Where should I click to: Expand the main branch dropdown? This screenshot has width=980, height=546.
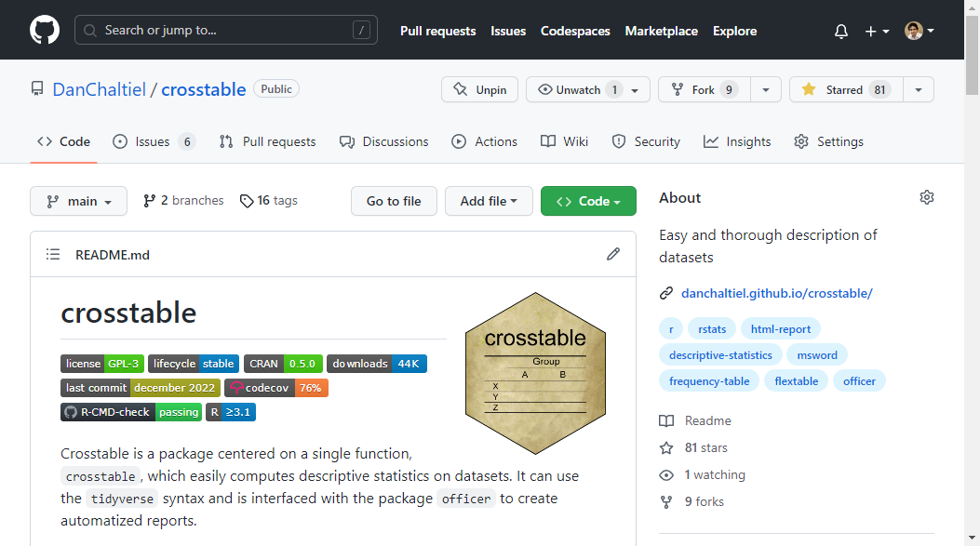78,201
